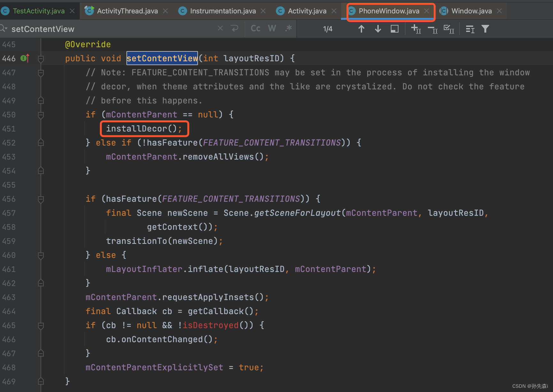Open search results in Find tool window icon

point(470,29)
